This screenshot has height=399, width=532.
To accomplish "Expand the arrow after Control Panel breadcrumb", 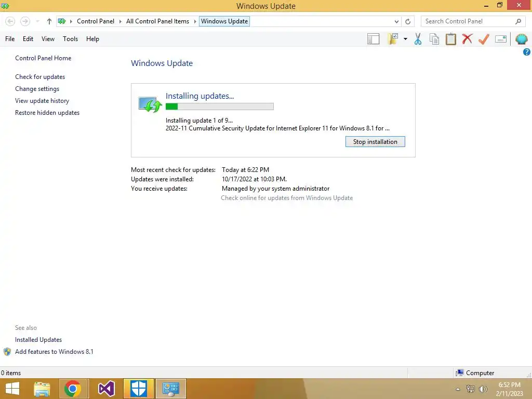I will (120, 21).
